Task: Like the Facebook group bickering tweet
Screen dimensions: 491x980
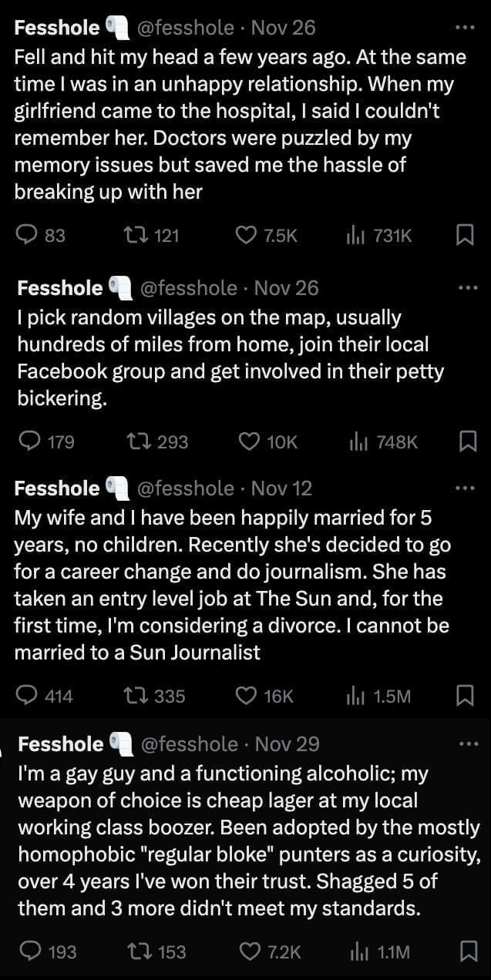Action: (249, 441)
